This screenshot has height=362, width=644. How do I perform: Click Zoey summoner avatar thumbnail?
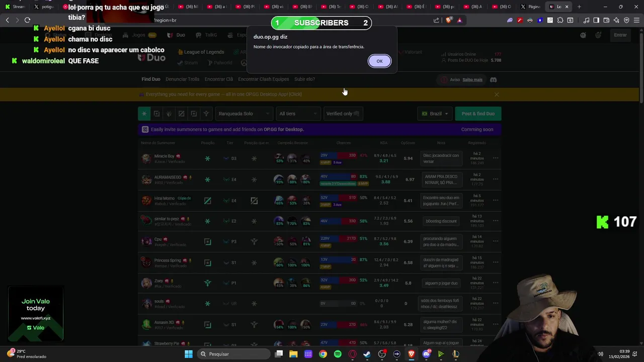(x=146, y=283)
